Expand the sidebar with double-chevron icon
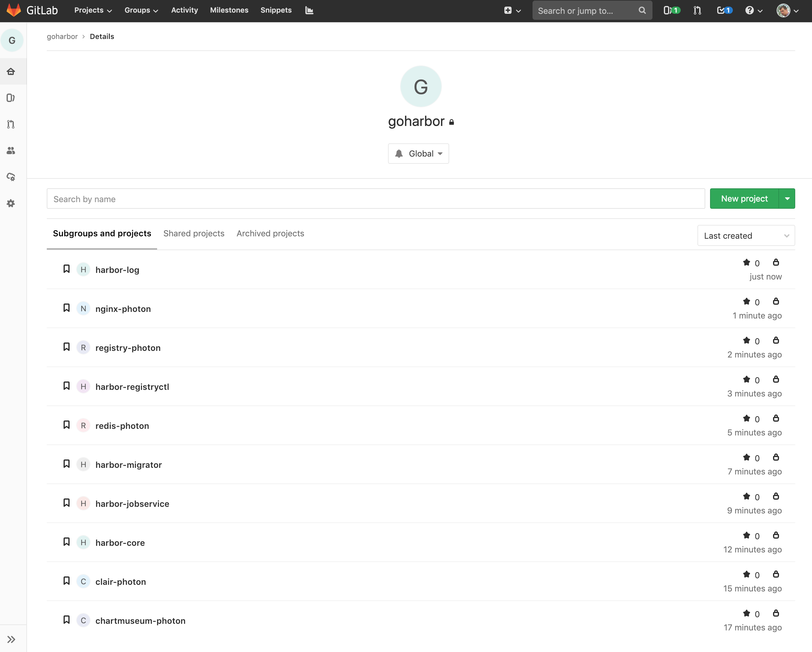Image resolution: width=812 pixels, height=652 pixels. point(11,639)
